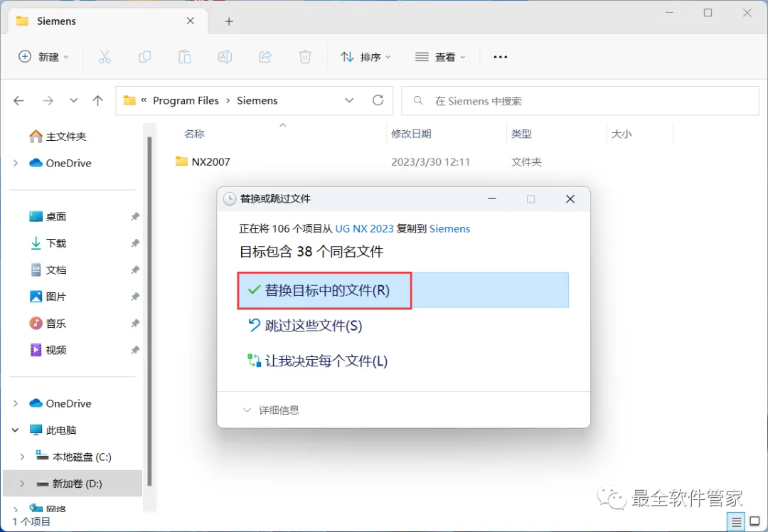Image resolution: width=768 pixels, height=532 pixels.
Task: Click the UG NX 2023 source link
Action: coord(364,229)
